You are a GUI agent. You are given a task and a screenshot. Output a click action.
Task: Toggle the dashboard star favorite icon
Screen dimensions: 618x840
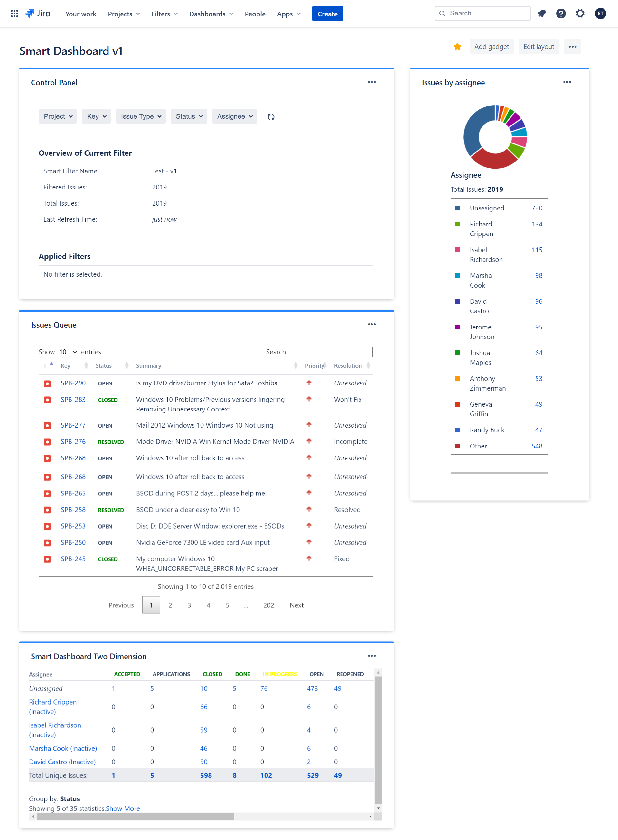point(457,47)
